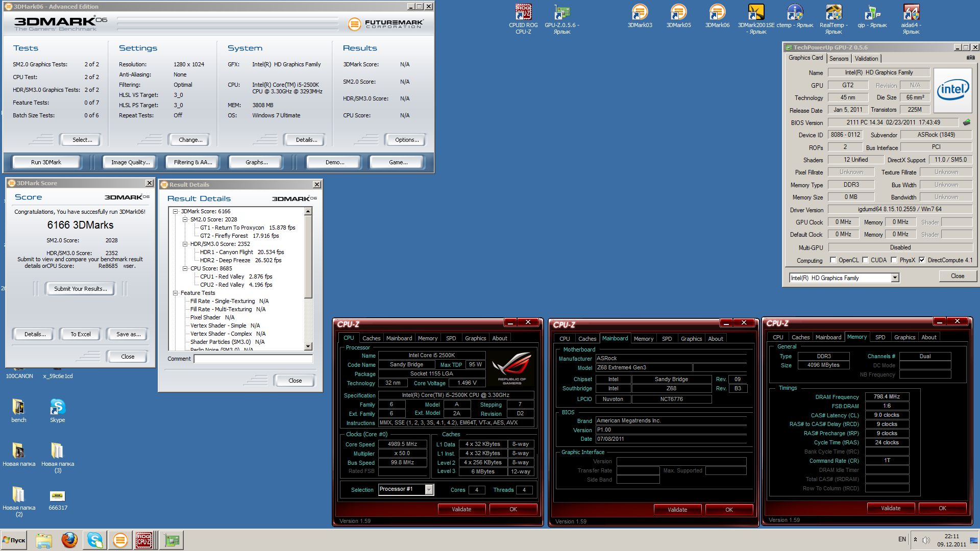Launch 3DMark03 desktop icon
Image resolution: width=980 pixels, height=551 pixels.
(640, 16)
